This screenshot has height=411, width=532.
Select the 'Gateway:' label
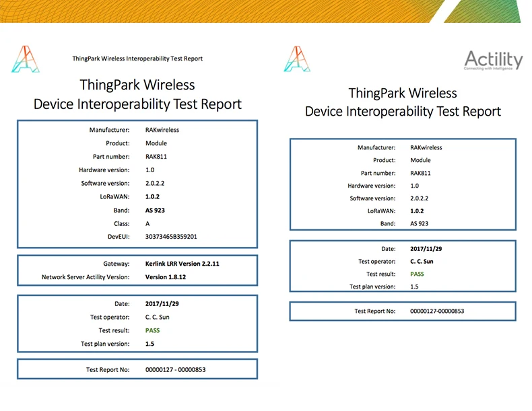point(117,264)
